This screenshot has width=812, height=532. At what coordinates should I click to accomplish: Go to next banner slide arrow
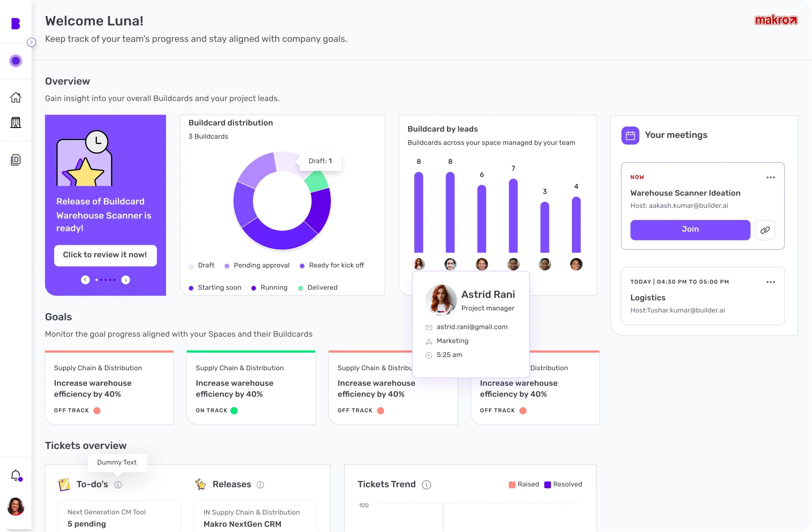(x=125, y=280)
